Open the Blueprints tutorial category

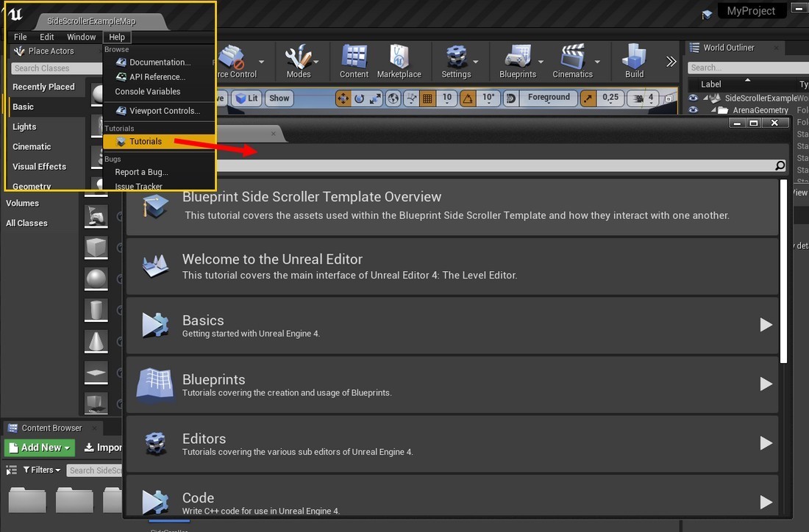click(452, 384)
